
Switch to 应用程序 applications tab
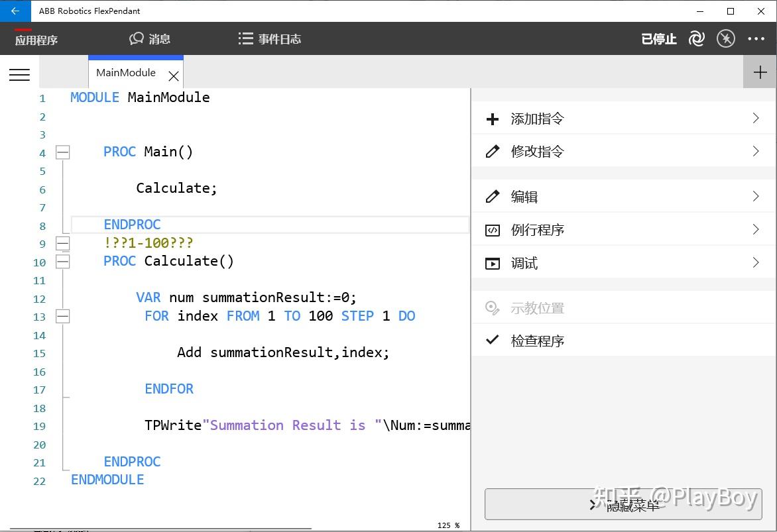pos(36,40)
